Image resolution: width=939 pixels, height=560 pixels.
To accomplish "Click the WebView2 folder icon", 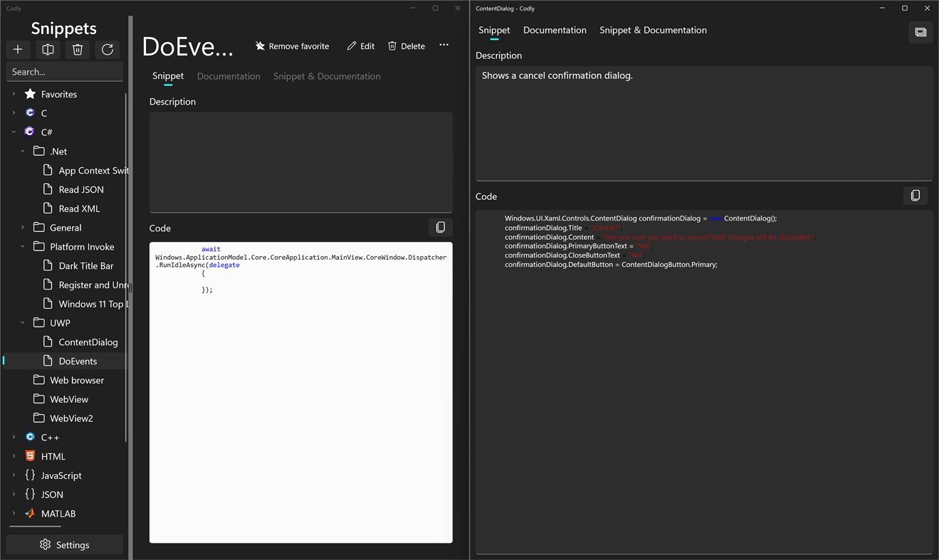I will click(x=39, y=418).
